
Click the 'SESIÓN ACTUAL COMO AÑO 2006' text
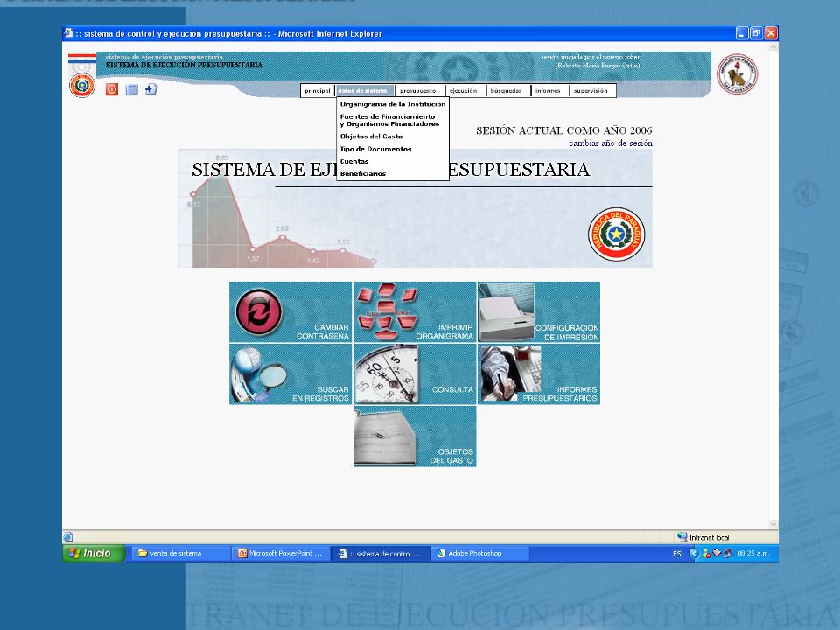click(564, 130)
